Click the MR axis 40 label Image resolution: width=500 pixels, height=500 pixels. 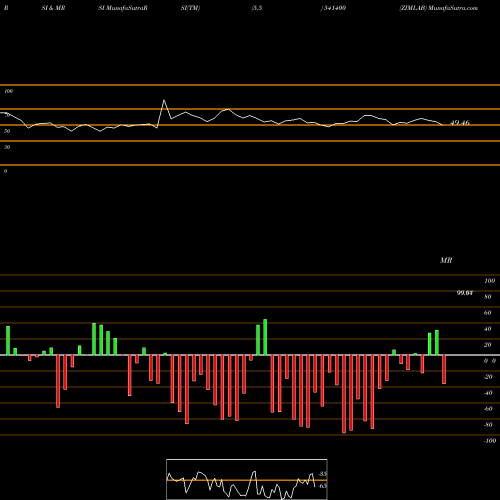coord(487,329)
